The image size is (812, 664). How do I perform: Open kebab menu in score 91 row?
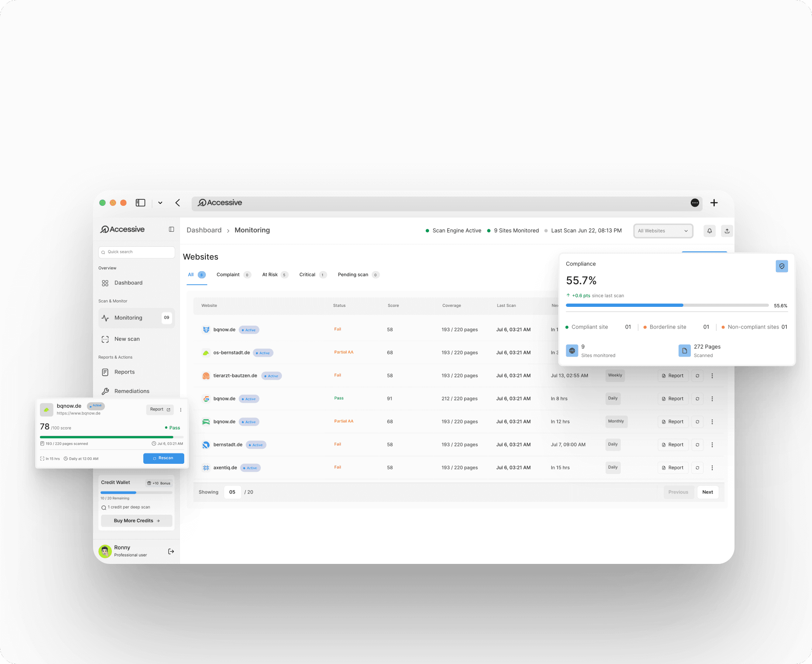pyautogui.click(x=712, y=398)
